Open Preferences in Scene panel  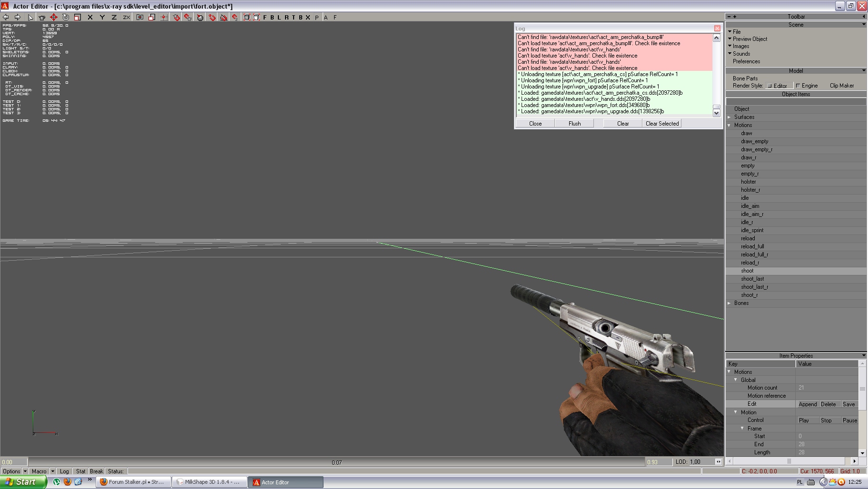[x=746, y=61]
